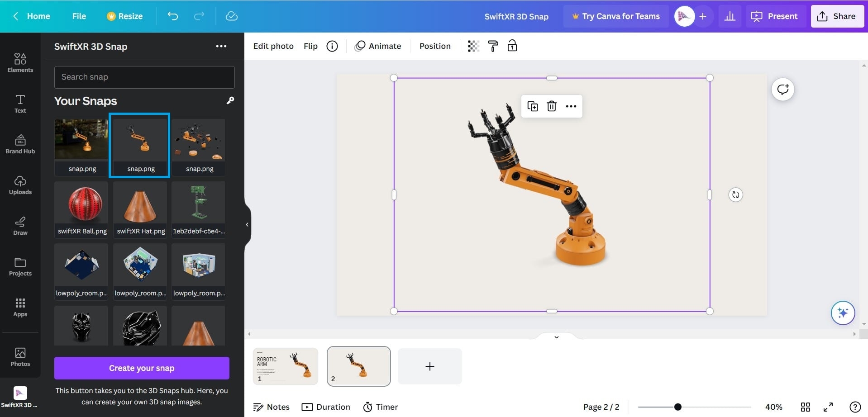Toggle fullscreen mode
This screenshot has height=417, width=868.
point(828,407)
